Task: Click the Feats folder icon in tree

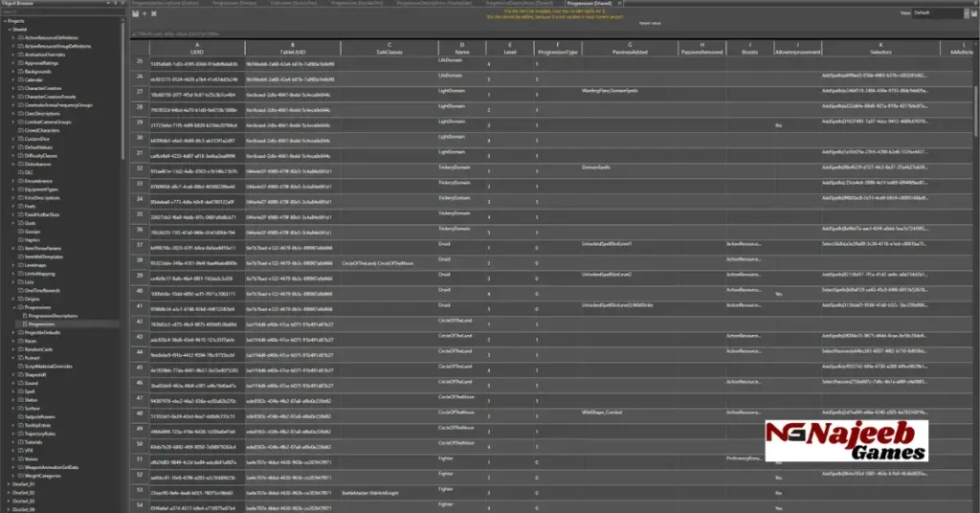Action: coord(20,206)
